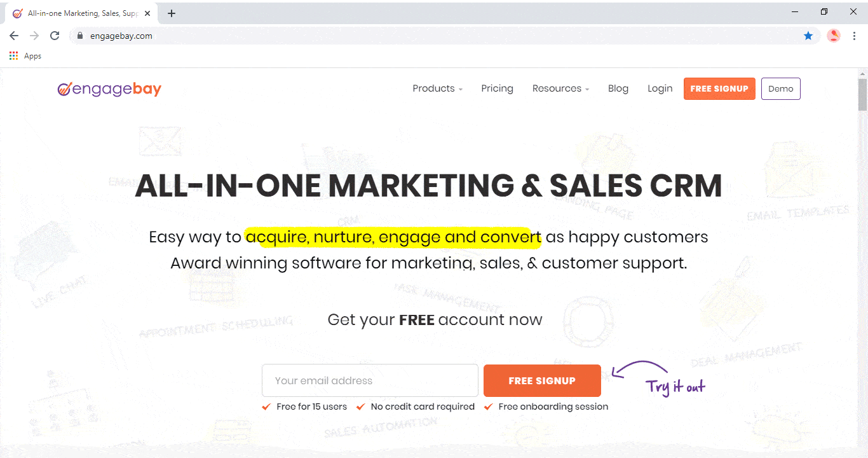Open the Login page

pos(660,88)
